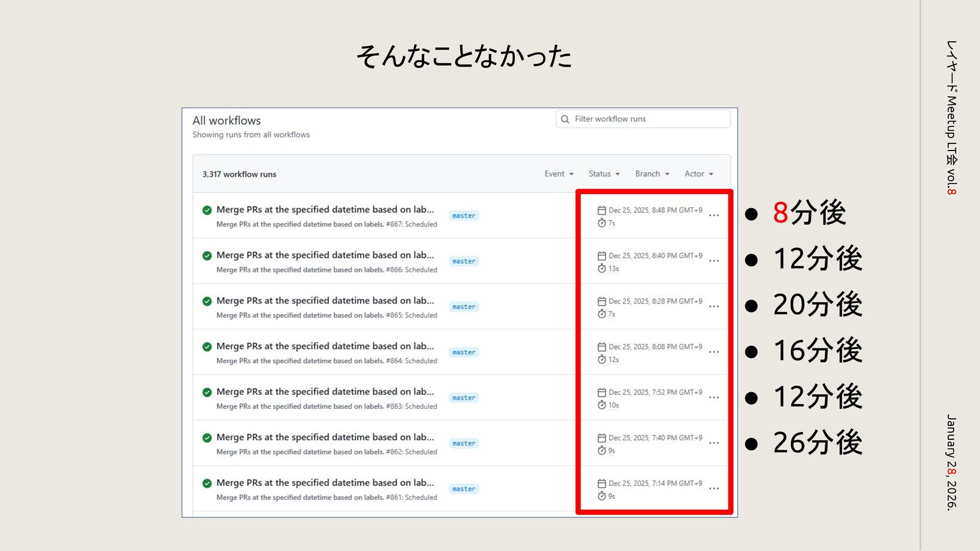Open three-dot menu for run #865
This screenshot has height=551, width=980.
pos(714,307)
